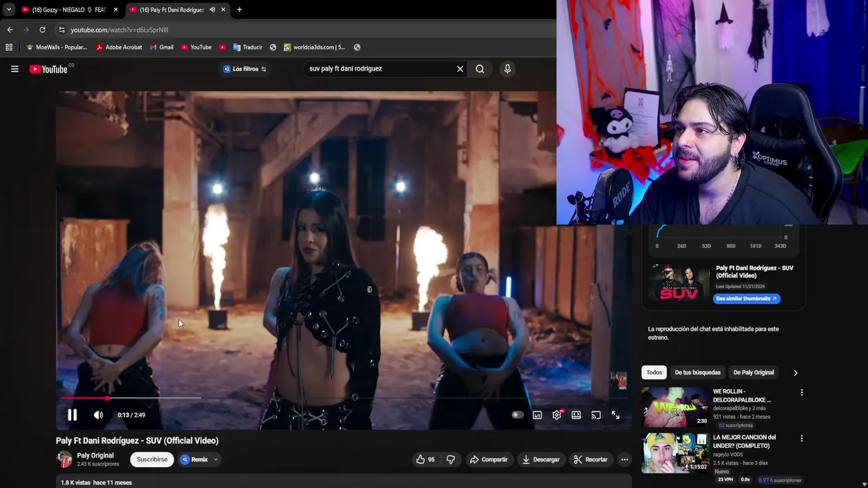Switch to theater mode view
Viewport: 868px width, 488px height.
576,415
